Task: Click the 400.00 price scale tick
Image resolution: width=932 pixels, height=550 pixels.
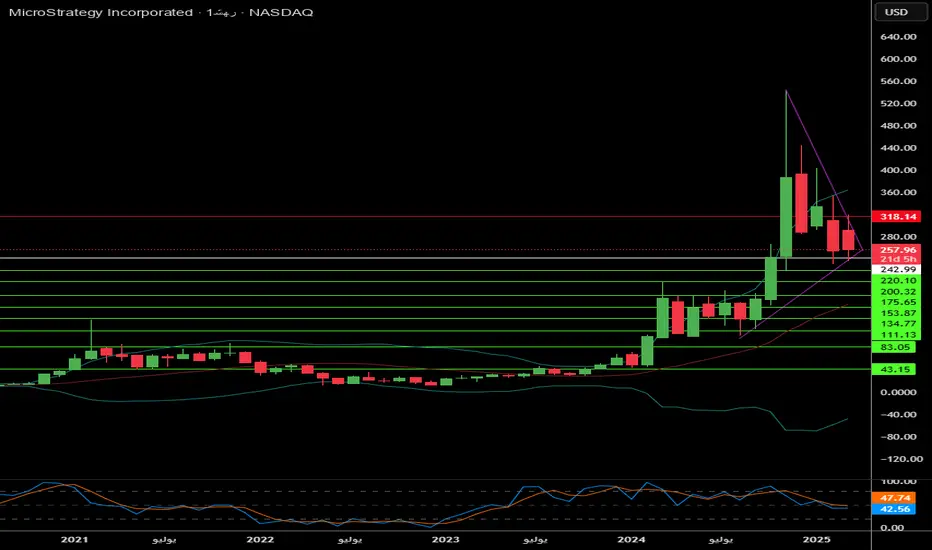Action: [898, 170]
